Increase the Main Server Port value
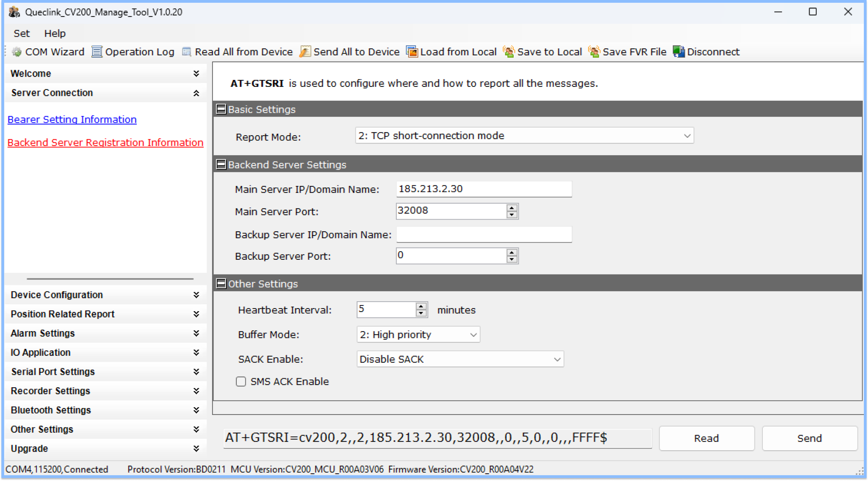Screen dimensions: 868x481 click(x=512, y=207)
